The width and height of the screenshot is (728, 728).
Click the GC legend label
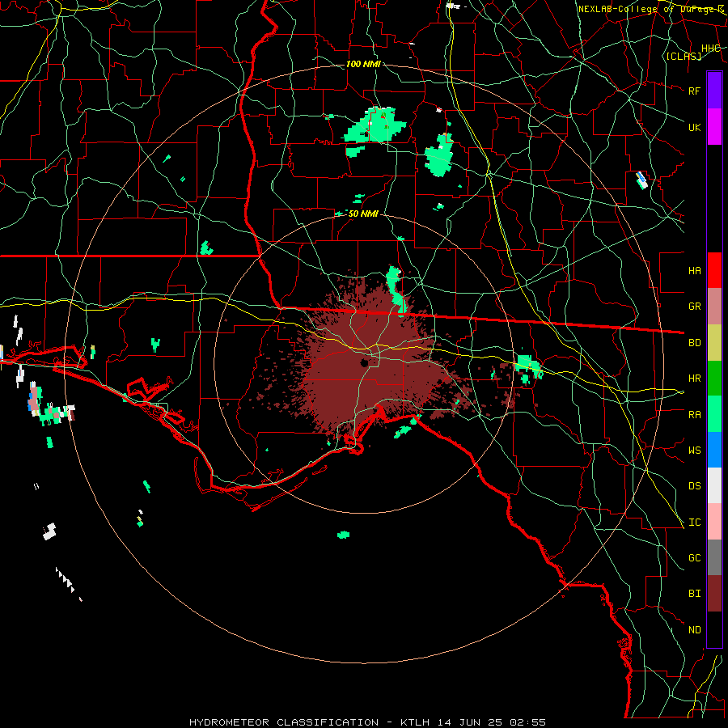click(695, 558)
